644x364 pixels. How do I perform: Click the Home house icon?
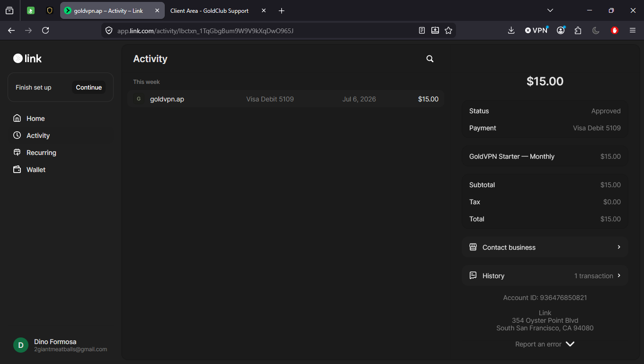(17, 118)
